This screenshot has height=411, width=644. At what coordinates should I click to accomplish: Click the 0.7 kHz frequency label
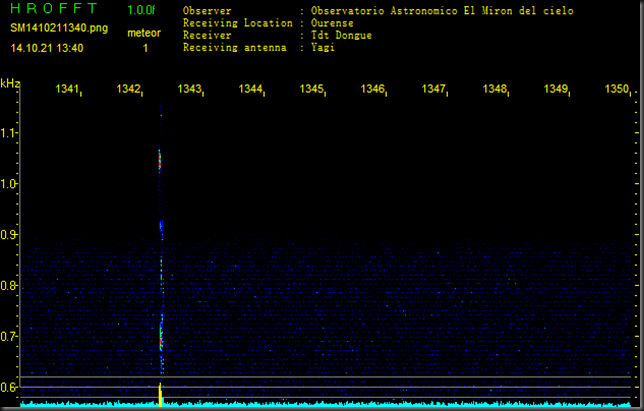[8, 337]
